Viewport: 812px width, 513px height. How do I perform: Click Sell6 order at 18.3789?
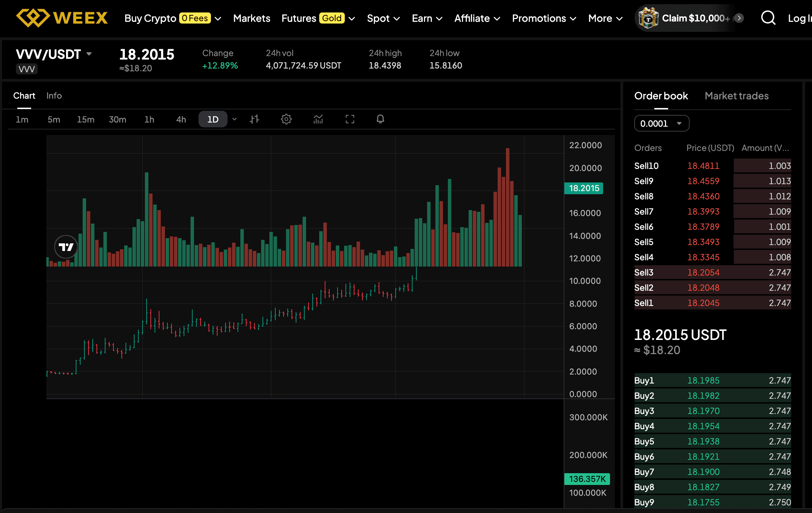pyautogui.click(x=712, y=227)
